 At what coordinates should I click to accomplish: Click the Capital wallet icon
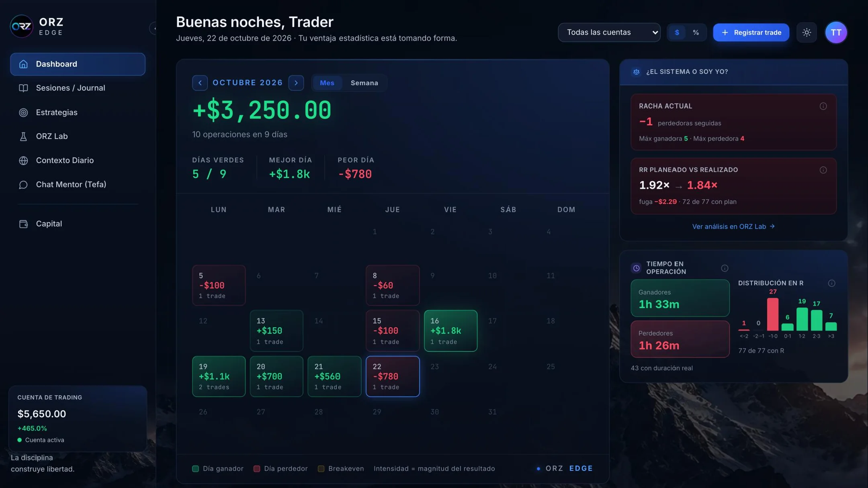coord(23,224)
